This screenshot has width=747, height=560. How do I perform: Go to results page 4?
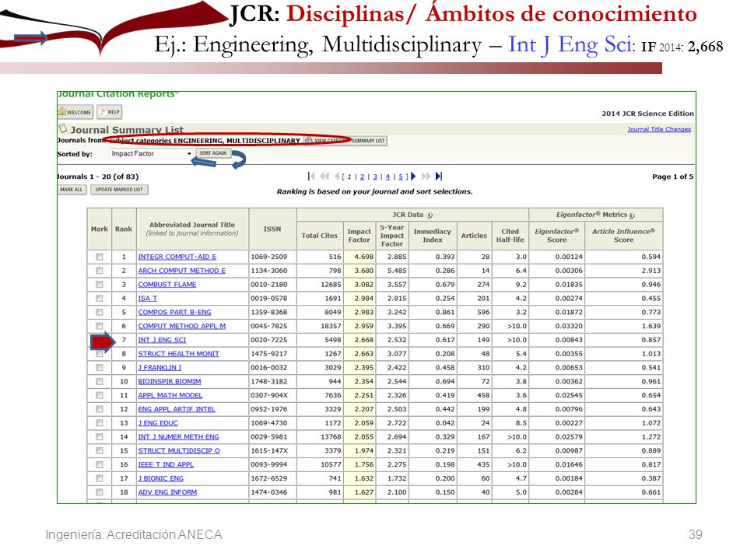pos(388,177)
